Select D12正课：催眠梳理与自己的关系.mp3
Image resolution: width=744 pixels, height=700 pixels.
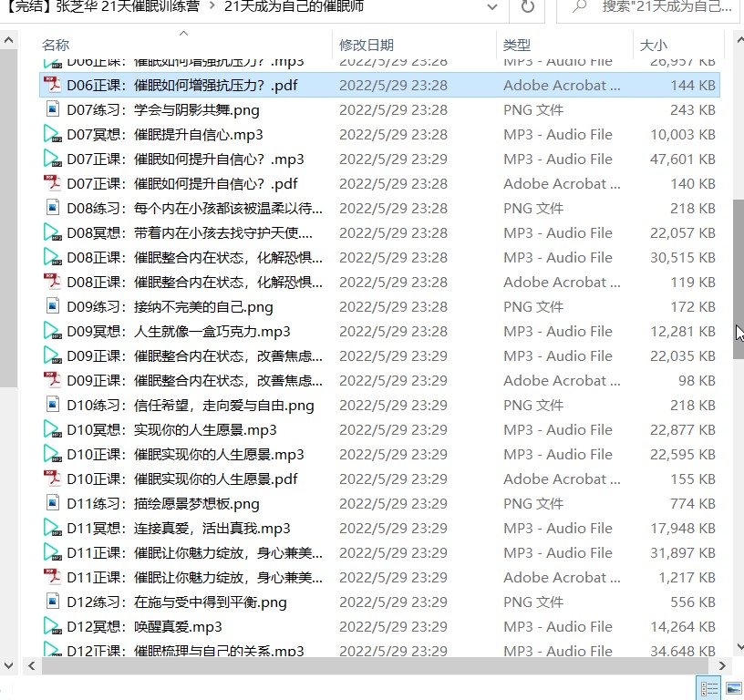pyautogui.click(x=379, y=649)
